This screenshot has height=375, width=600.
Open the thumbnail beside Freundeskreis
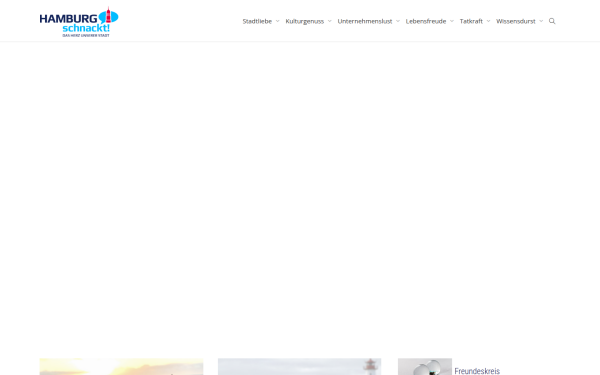click(x=425, y=367)
